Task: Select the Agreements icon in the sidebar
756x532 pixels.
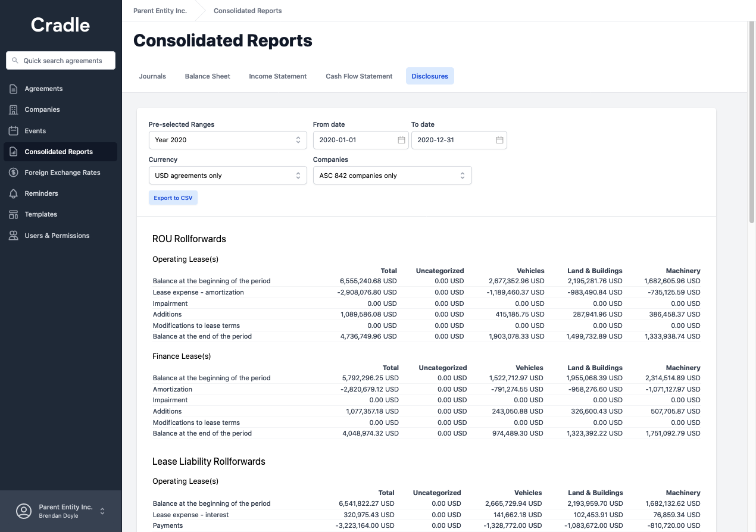Action: click(x=13, y=88)
